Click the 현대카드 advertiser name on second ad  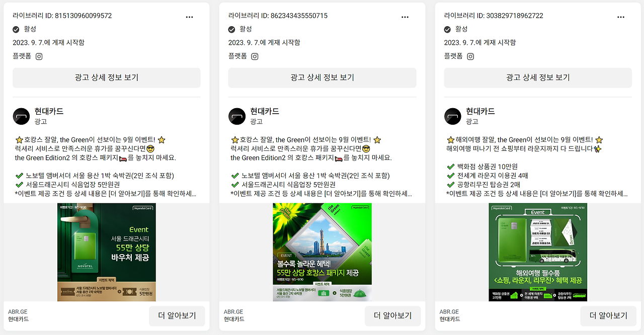point(265,111)
